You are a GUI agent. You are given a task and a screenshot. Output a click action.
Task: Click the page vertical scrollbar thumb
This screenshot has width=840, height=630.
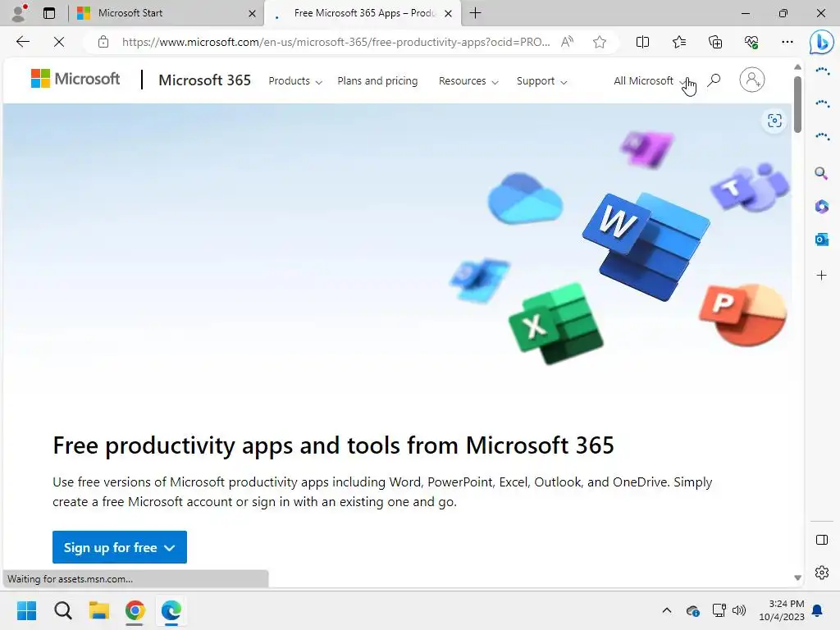[x=797, y=104]
